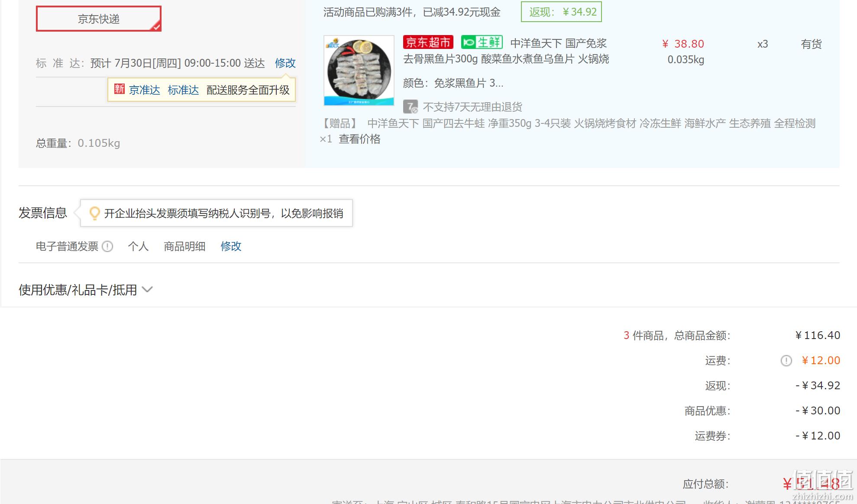Screen dimensions: 857x504
Task: Click the 运费券 -¥12.00 value
Action: pos(818,436)
